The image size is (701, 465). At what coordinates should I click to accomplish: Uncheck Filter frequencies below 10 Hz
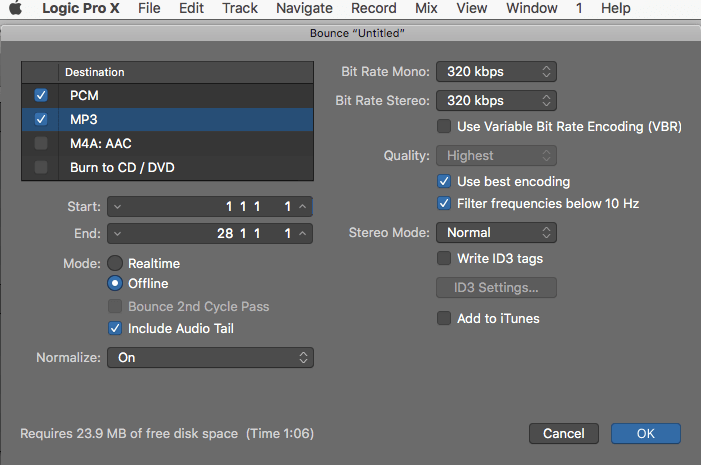click(444, 203)
